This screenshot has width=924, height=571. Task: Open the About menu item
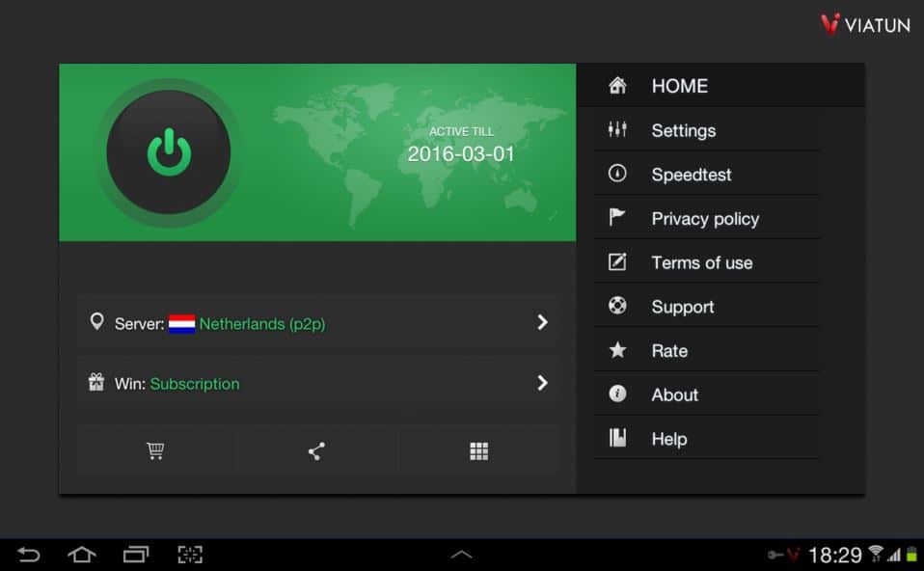[707, 394]
